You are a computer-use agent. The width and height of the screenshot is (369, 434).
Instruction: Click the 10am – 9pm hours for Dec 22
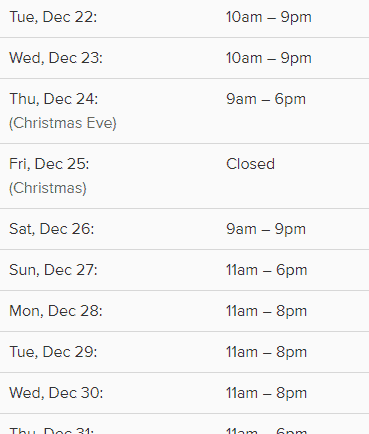tap(269, 17)
